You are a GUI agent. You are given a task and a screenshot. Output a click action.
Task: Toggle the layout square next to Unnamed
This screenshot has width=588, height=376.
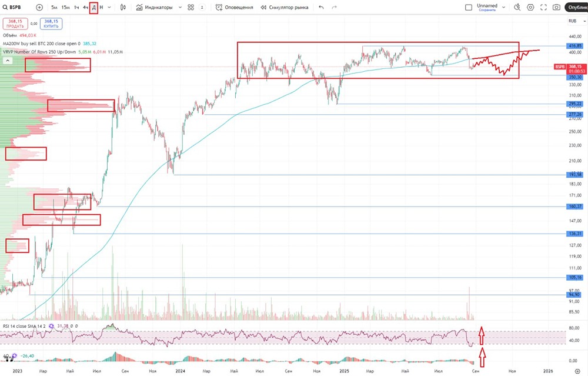point(469,7)
